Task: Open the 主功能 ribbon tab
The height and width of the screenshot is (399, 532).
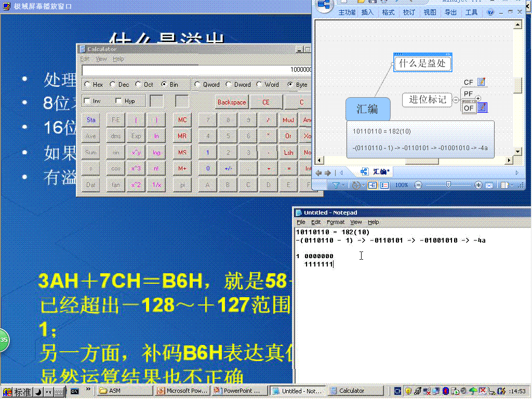Action: [347, 12]
